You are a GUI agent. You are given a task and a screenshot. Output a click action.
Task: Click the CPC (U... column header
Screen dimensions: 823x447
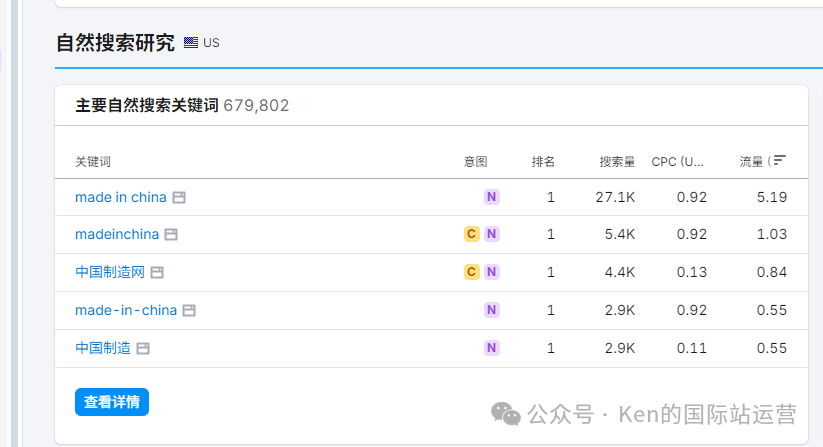point(678,162)
